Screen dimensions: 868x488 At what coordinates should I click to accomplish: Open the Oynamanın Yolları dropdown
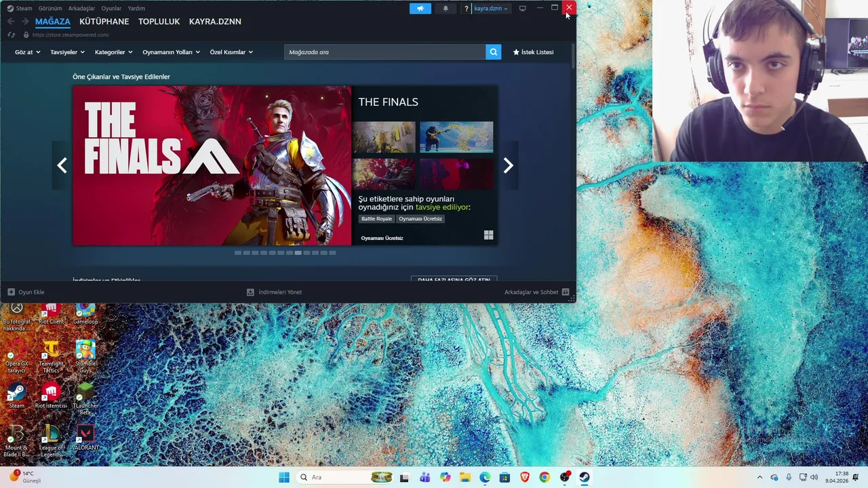pos(171,52)
